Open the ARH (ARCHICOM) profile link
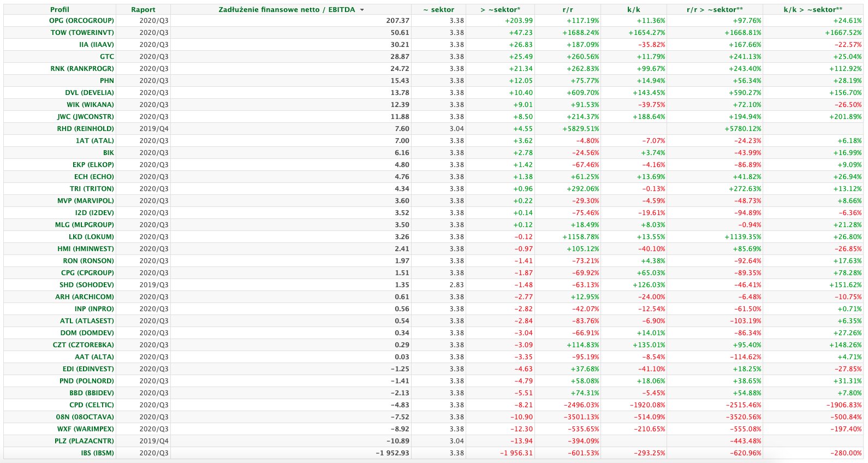Viewport: 868px width, 463px height. [x=85, y=296]
